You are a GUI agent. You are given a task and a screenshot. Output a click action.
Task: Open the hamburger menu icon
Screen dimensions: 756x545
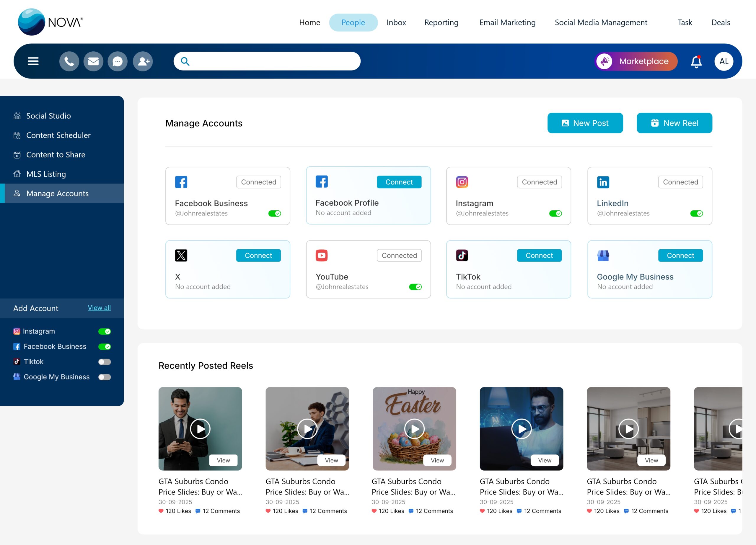click(33, 61)
